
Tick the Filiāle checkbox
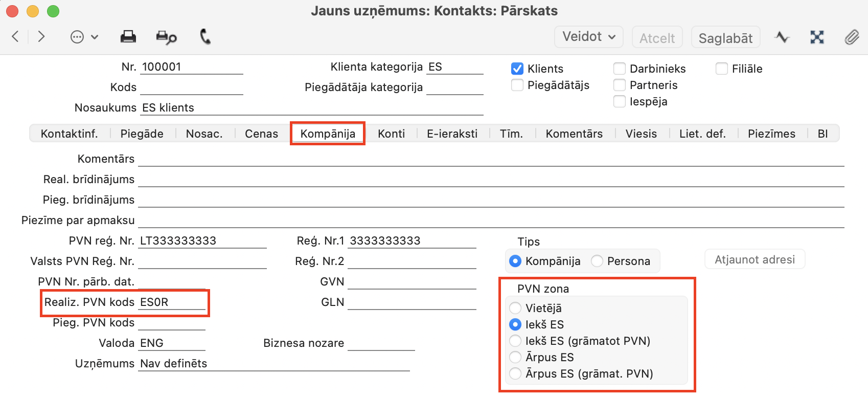pos(722,69)
